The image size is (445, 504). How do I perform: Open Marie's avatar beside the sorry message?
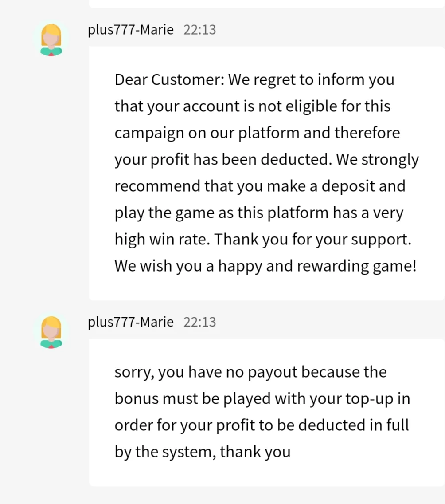(x=51, y=332)
